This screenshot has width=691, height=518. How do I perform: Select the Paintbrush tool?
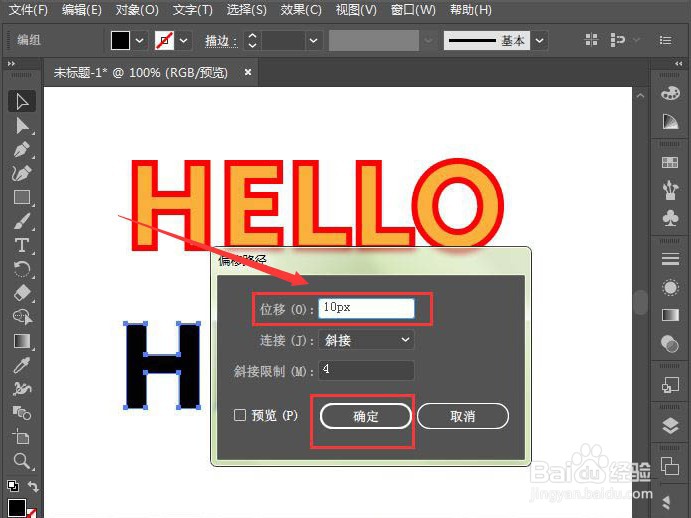click(x=22, y=221)
